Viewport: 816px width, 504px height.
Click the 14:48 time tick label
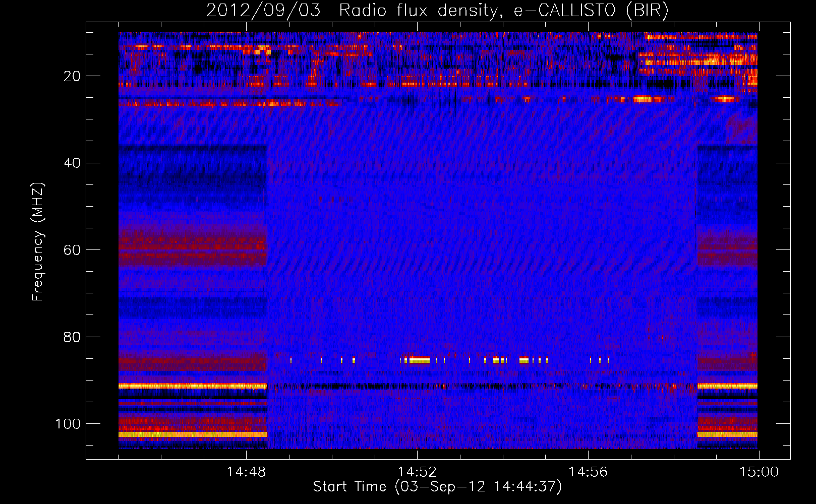[246, 472]
